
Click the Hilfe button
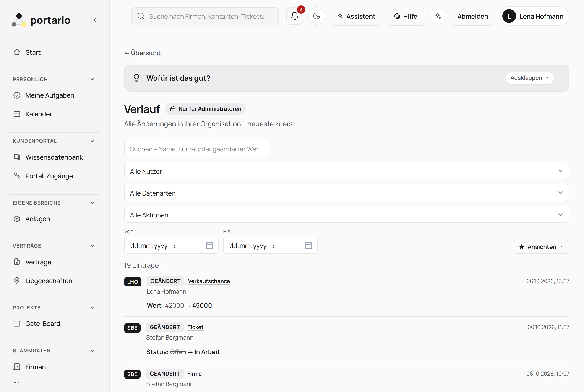(405, 16)
